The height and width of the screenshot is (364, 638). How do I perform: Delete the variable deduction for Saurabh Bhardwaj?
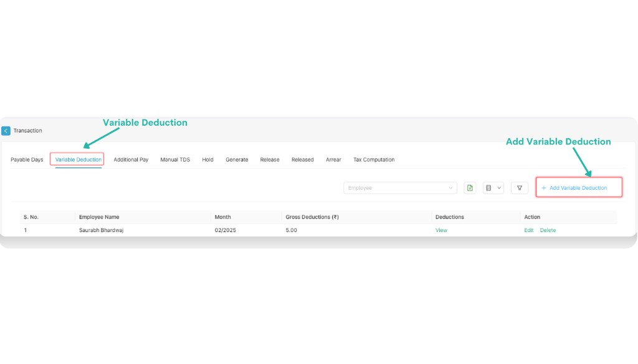(547, 230)
